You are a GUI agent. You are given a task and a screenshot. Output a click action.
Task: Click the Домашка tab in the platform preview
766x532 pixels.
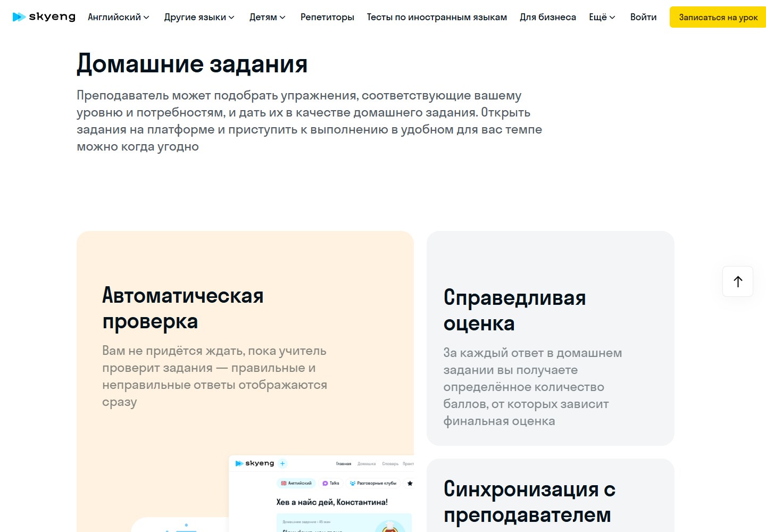pos(367,464)
